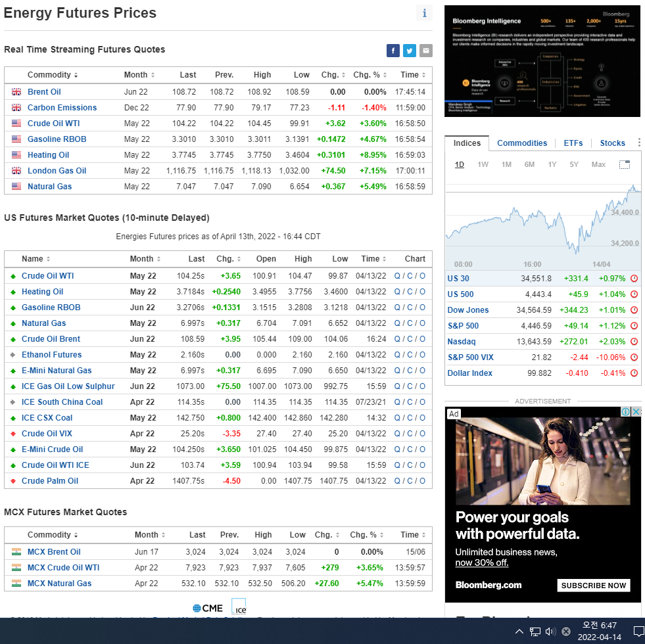Open the volume speaker icon in taskbar

click(550, 632)
